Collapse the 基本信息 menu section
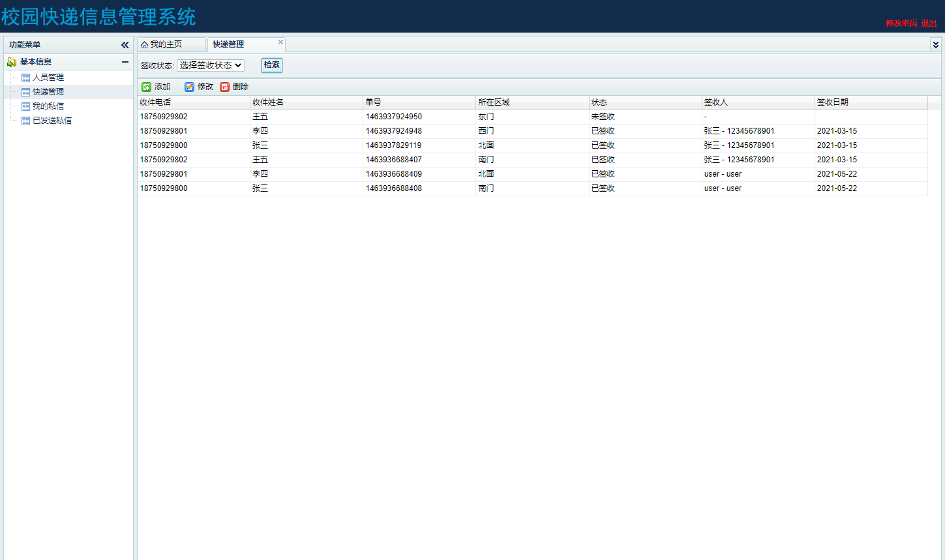 tap(125, 62)
